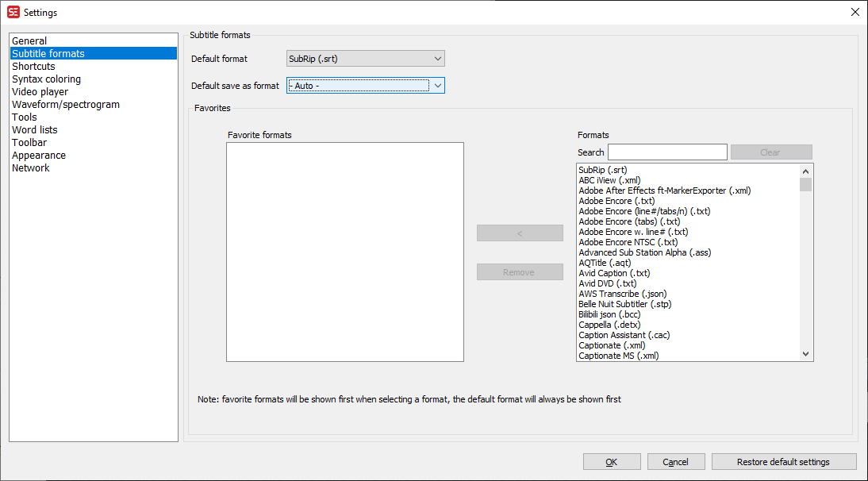Click inside the format Search field
Viewport: 868px width, 481px height.
[666, 152]
